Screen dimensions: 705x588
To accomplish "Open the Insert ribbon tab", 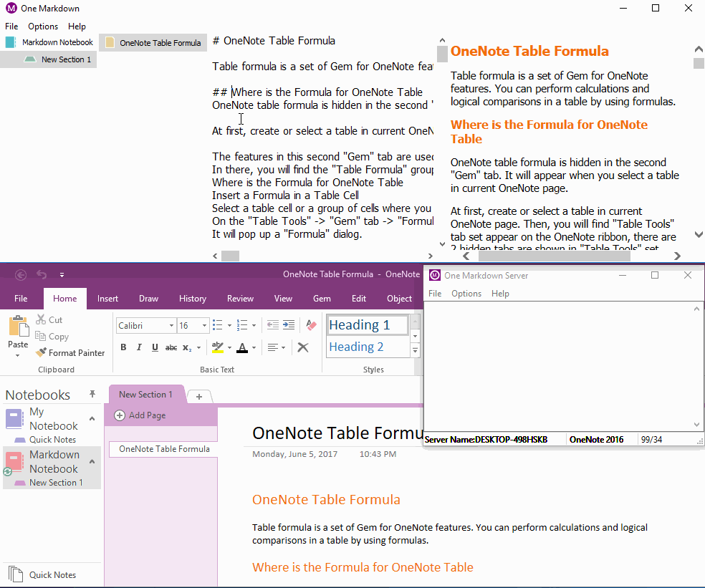I will (108, 299).
